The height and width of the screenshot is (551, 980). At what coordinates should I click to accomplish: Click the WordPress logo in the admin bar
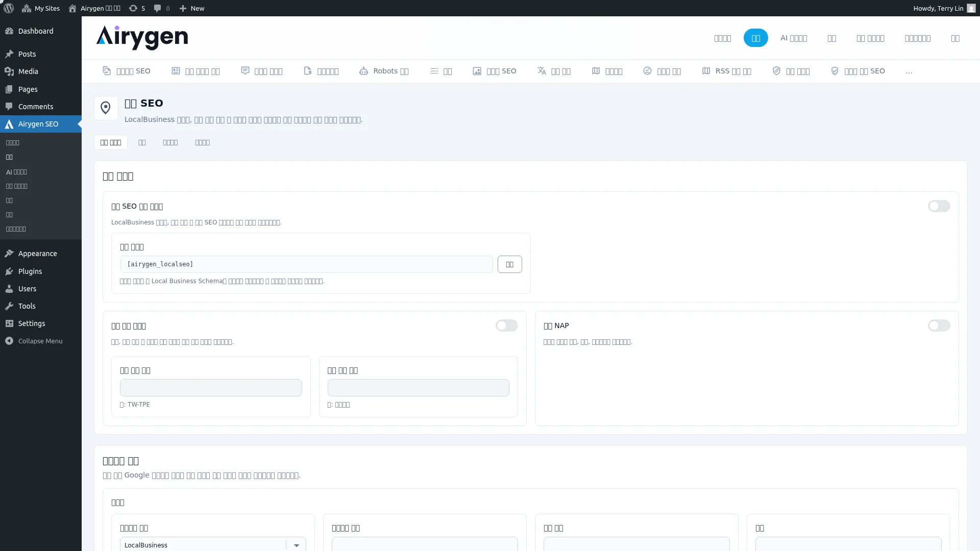(9, 8)
